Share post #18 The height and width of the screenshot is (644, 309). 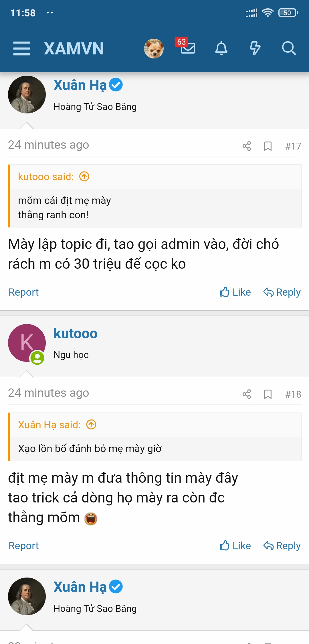click(x=247, y=394)
